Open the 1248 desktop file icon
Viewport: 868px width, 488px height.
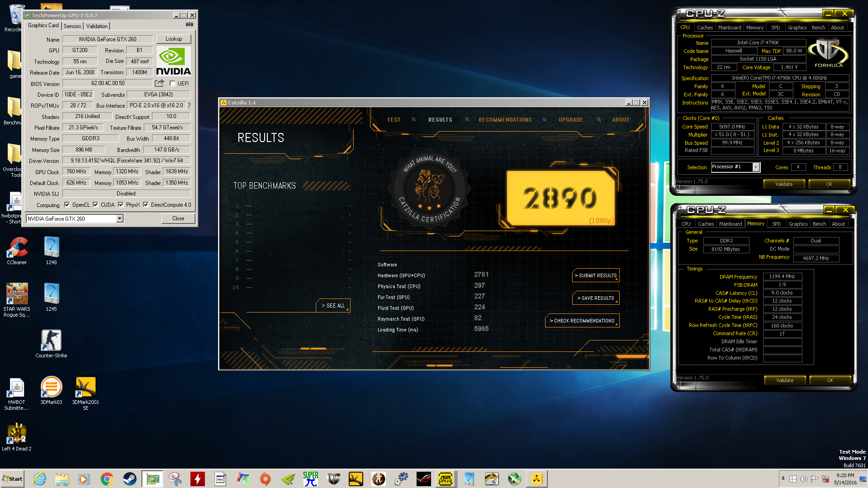point(51,251)
